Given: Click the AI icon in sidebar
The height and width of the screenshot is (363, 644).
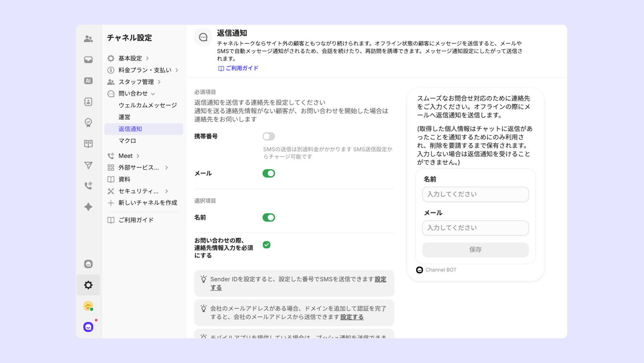Looking at the screenshot, I should (x=88, y=81).
